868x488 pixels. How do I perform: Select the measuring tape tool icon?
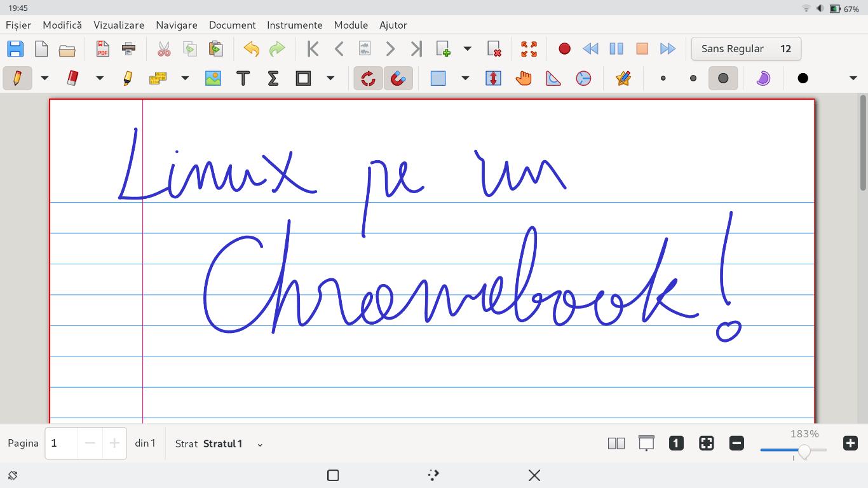158,78
